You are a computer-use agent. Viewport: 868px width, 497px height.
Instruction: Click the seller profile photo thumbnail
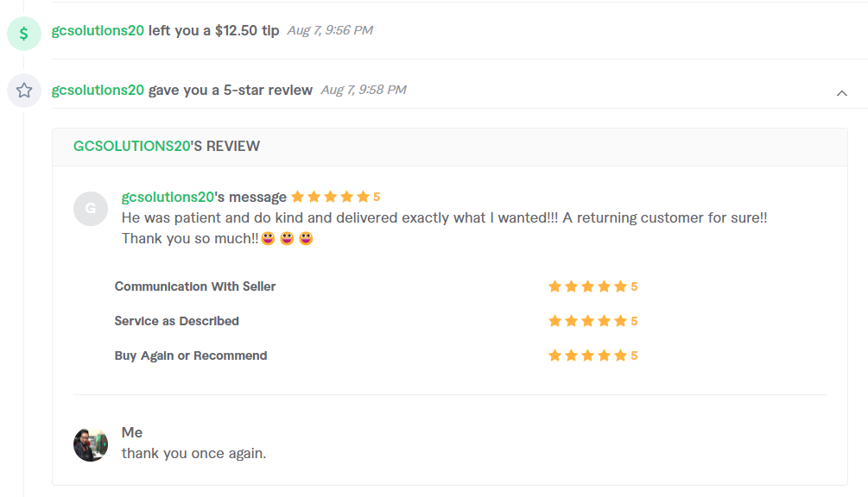90,444
